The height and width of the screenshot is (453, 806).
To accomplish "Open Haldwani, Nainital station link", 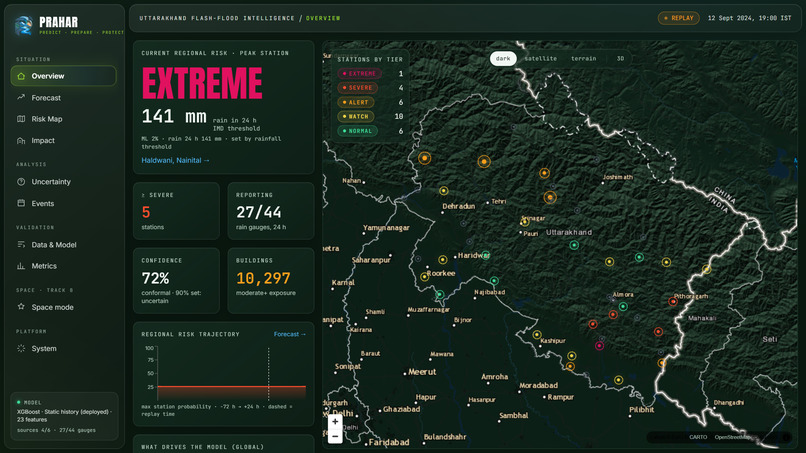I will click(175, 160).
